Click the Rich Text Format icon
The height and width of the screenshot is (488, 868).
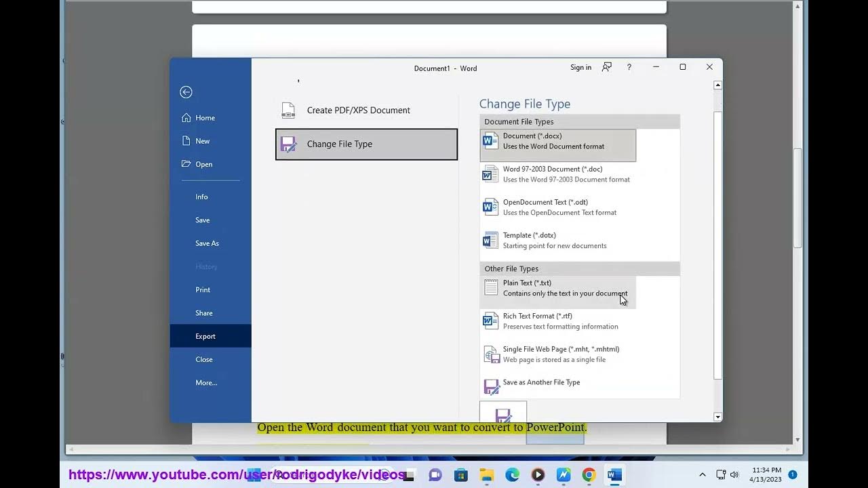pos(490,321)
